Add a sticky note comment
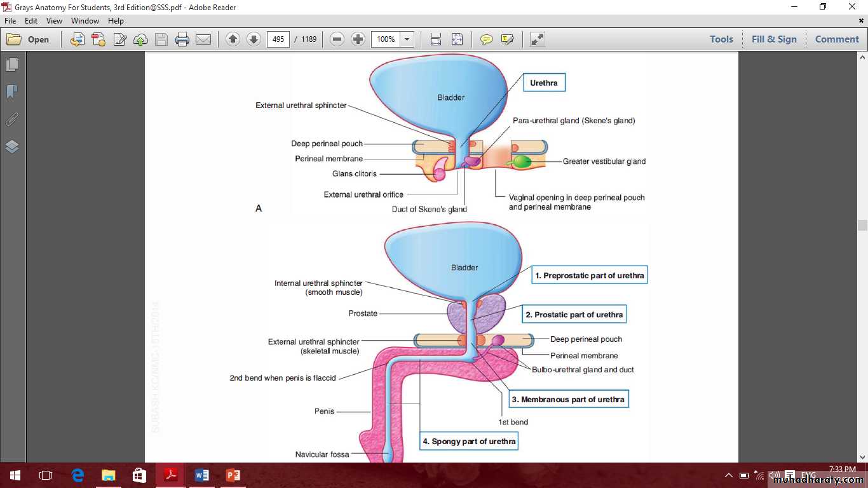The width and height of the screenshot is (868, 488). pyautogui.click(x=487, y=39)
